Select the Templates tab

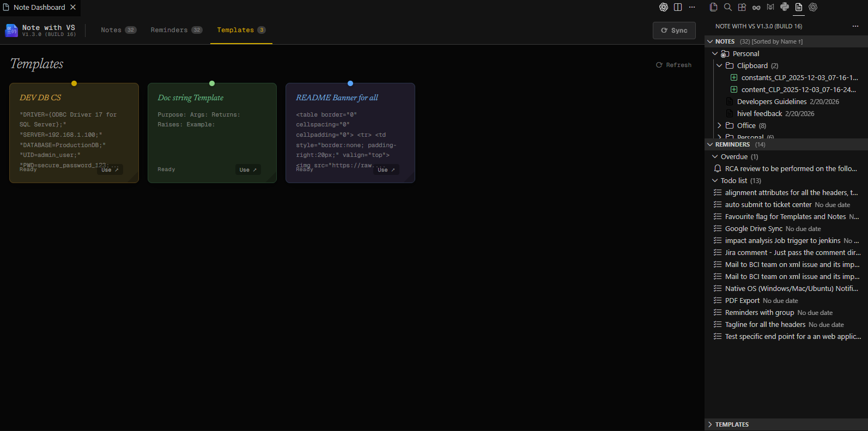(241, 30)
